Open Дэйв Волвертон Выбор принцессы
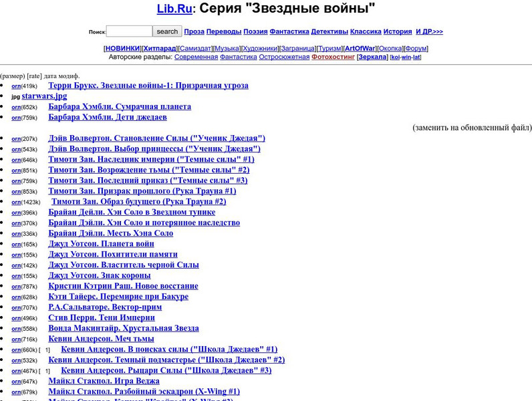 click(x=154, y=148)
